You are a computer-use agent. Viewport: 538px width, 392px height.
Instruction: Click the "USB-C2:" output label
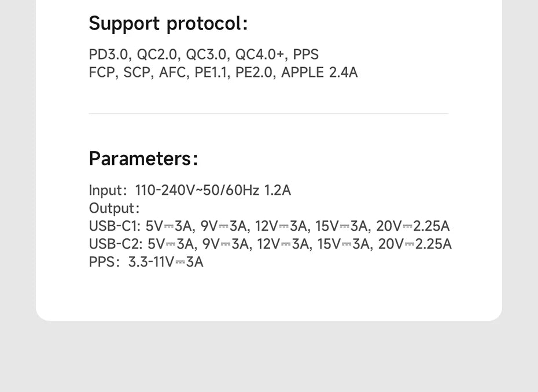116,244
